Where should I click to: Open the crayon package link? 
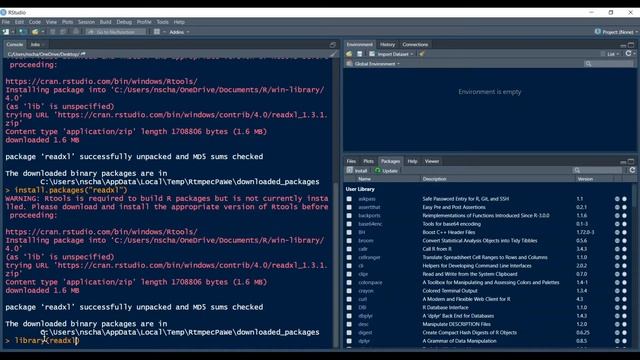[366, 291]
